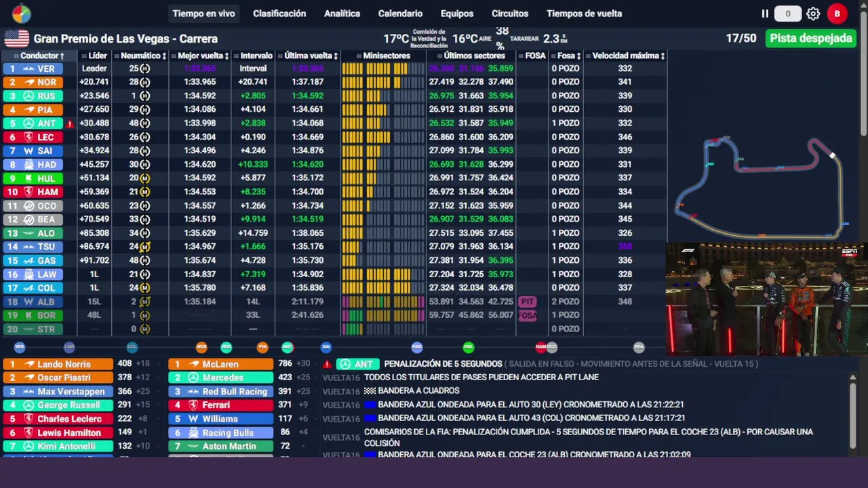Sort by the Velocidad máxima column
The height and width of the screenshot is (488, 868).
pos(626,56)
